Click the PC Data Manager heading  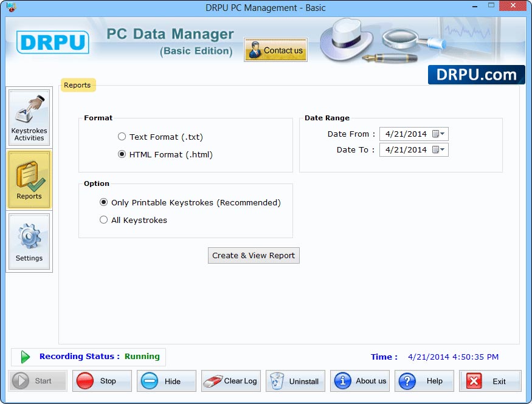click(x=170, y=34)
